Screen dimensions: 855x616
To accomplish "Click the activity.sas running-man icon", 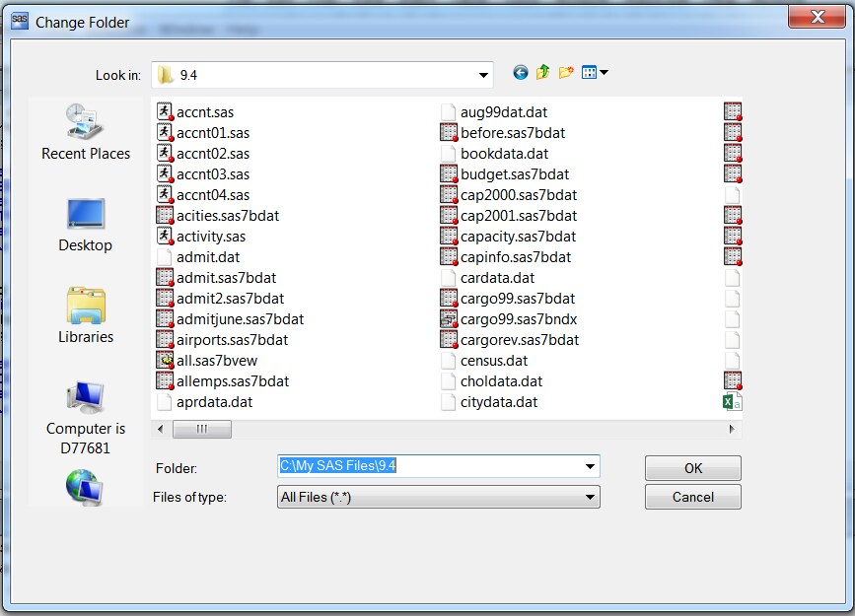I will click(x=164, y=236).
